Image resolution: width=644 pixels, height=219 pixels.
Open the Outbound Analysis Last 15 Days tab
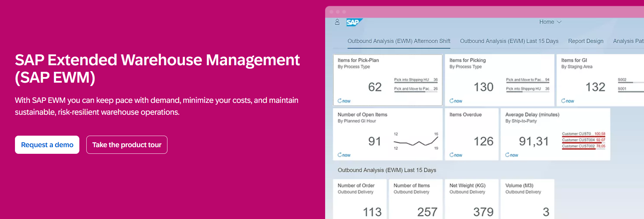(509, 41)
